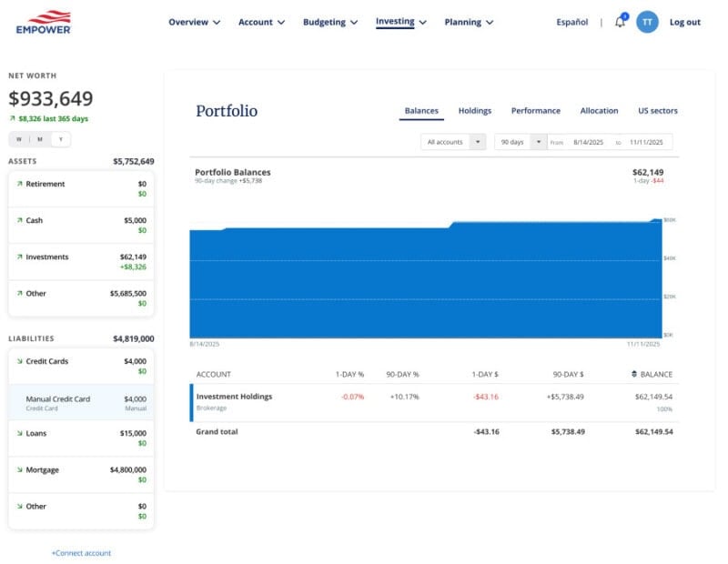The height and width of the screenshot is (564, 728).
Task: Open the Performance tab
Action: tap(536, 110)
